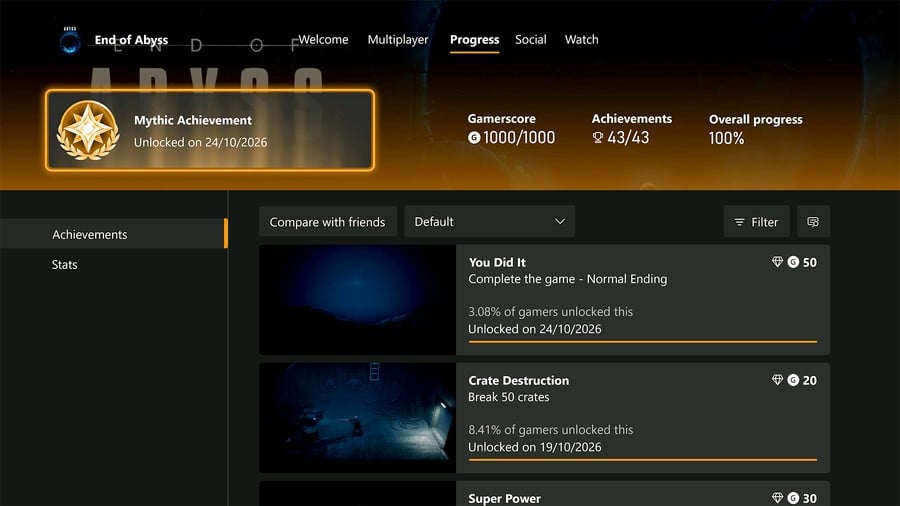900x506 pixels.
Task: Click the 50 point value on You Did It
Action: [809, 262]
